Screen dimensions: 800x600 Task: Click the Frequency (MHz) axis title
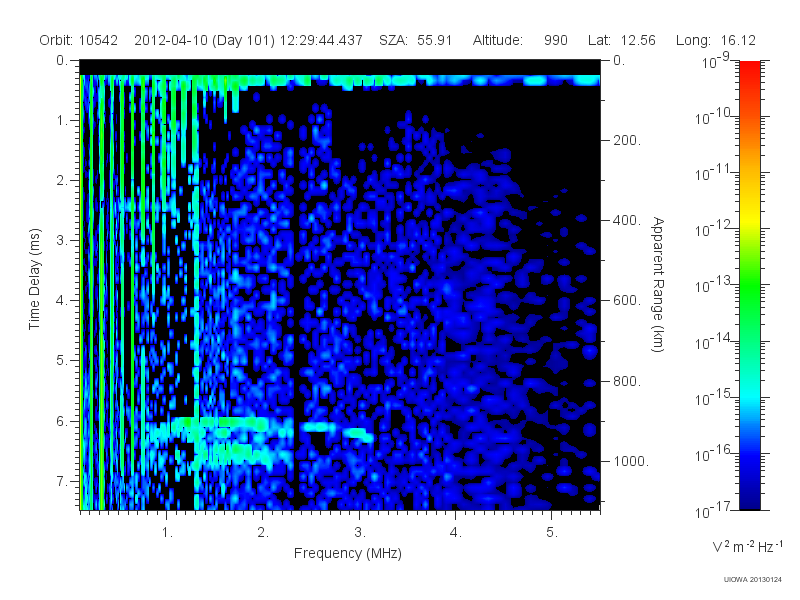pyautogui.click(x=347, y=553)
